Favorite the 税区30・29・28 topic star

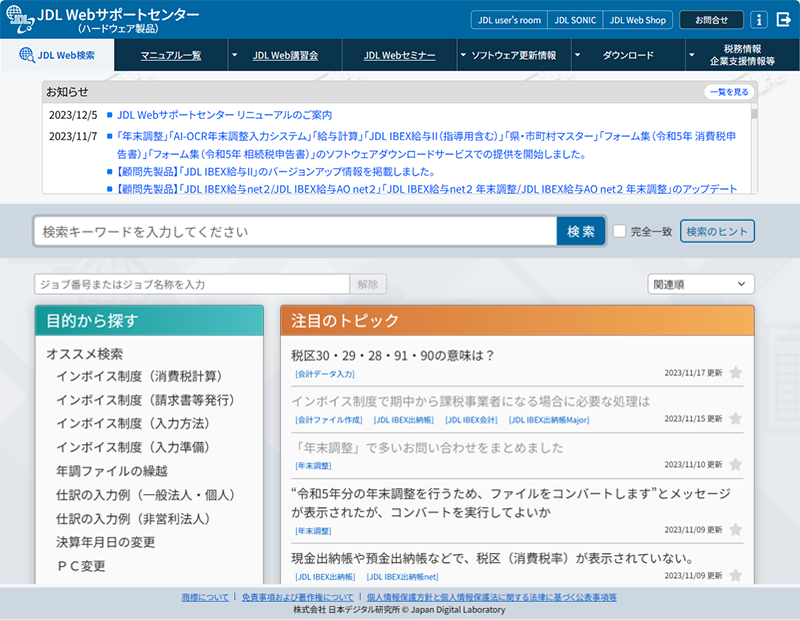point(735,373)
